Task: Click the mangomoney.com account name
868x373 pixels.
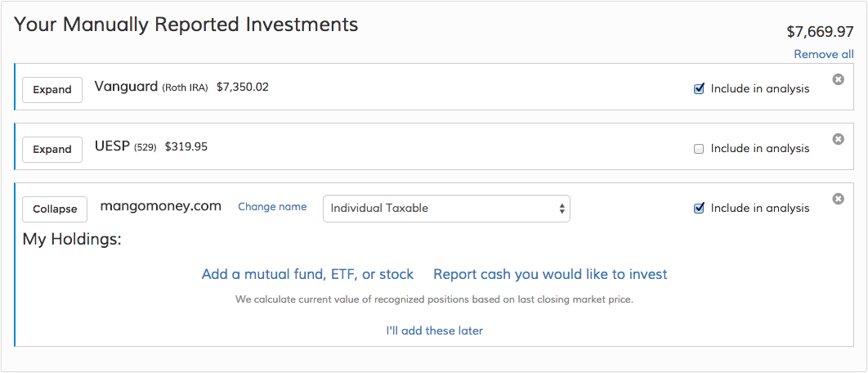Action: coord(160,206)
